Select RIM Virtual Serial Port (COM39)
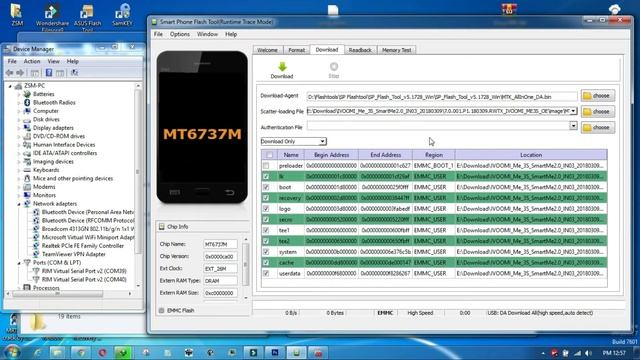This screenshot has width=640, height=360. (84, 271)
